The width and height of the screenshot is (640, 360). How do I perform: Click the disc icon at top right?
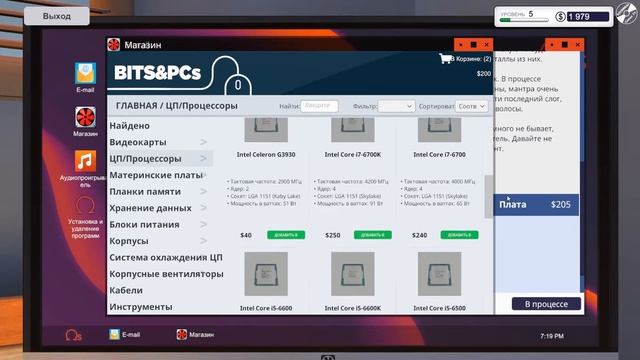point(627,13)
